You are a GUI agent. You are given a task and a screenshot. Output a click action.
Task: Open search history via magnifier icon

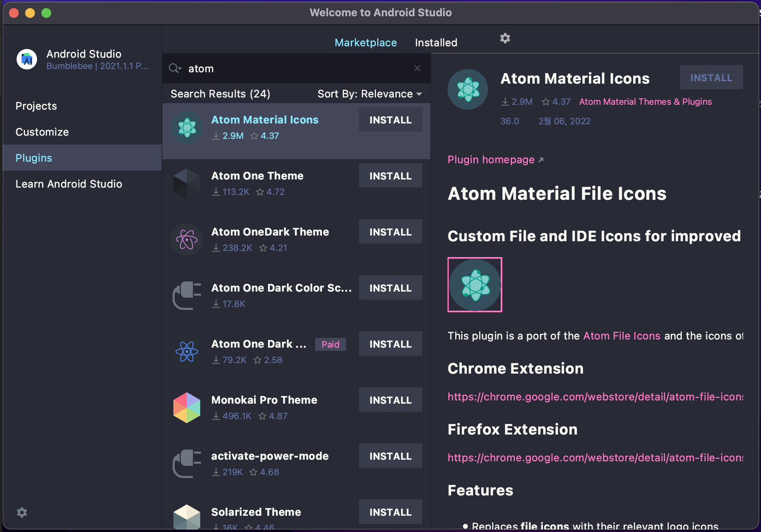175,68
